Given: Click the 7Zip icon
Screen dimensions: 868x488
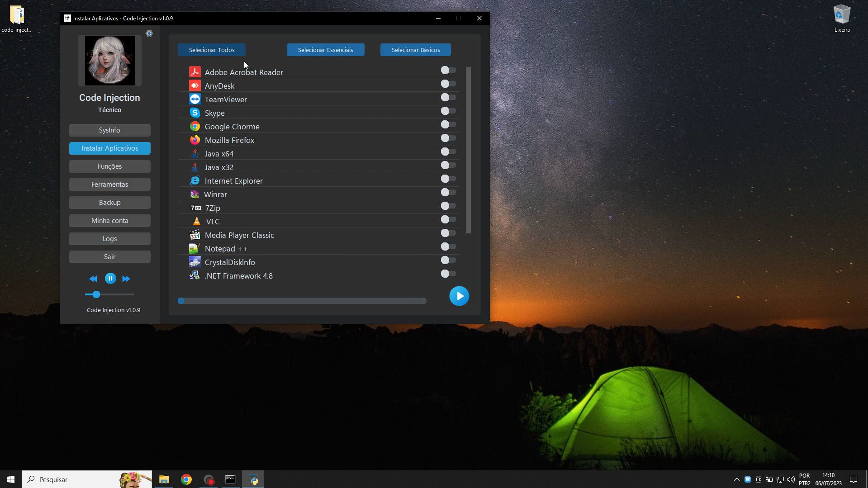Looking at the screenshot, I should 195,208.
